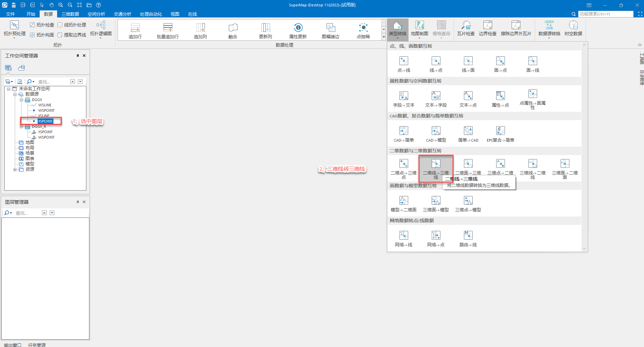Click the 瓦片检查 icon
Screen dimensions: 644x347
[x=466, y=26]
